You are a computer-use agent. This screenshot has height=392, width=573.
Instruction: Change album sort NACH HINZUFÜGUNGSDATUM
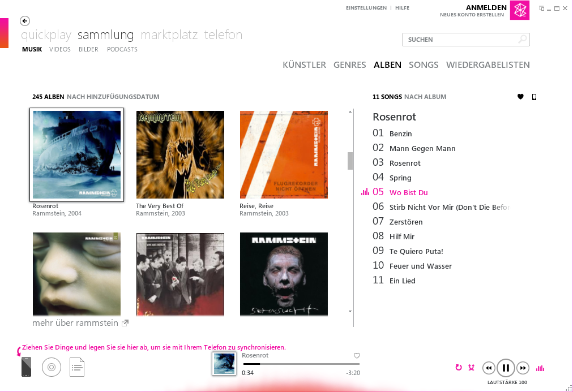[113, 97]
